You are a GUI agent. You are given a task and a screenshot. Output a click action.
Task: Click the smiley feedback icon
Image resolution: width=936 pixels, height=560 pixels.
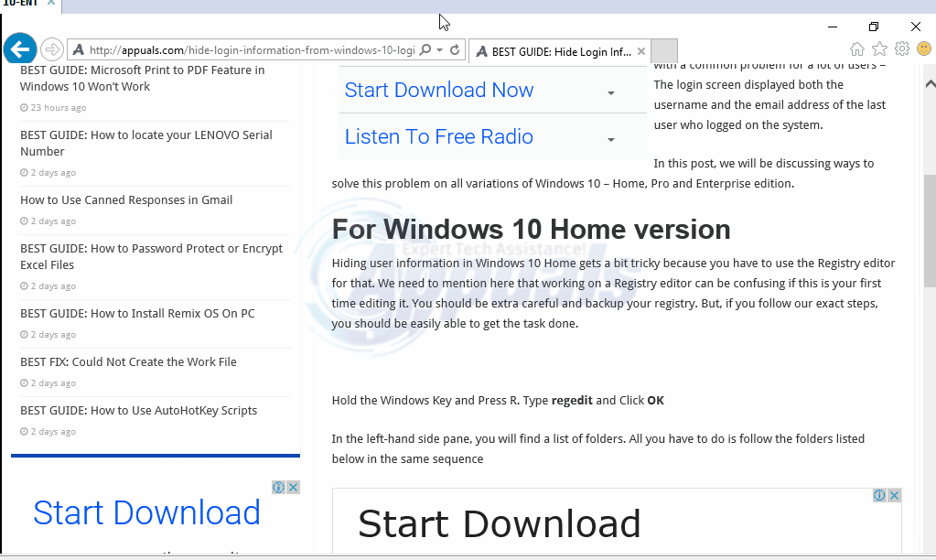(x=925, y=50)
